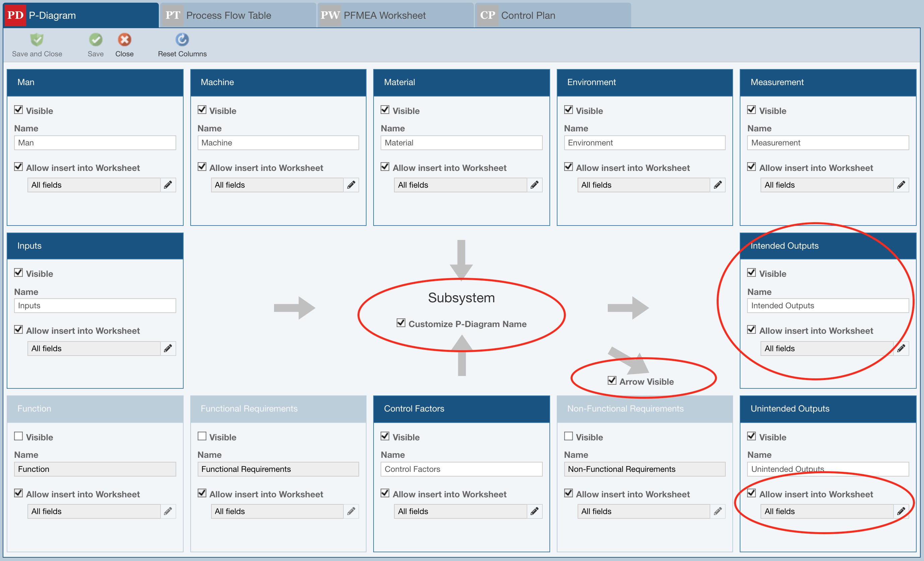Click the Intended Outputs name field

(828, 306)
